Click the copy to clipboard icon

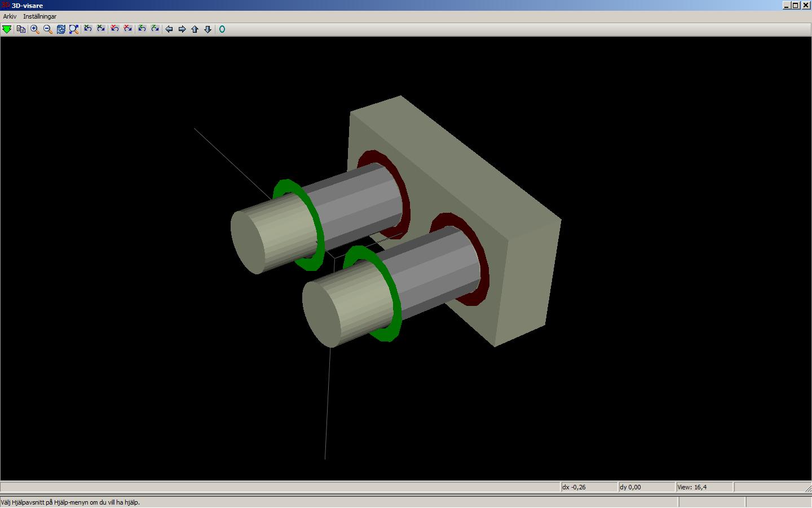click(21, 29)
